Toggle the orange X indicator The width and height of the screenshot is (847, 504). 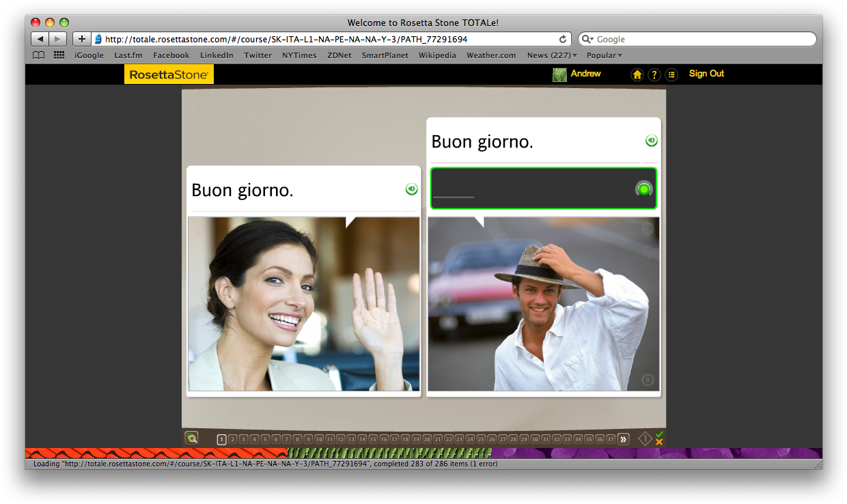coord(659,443)
